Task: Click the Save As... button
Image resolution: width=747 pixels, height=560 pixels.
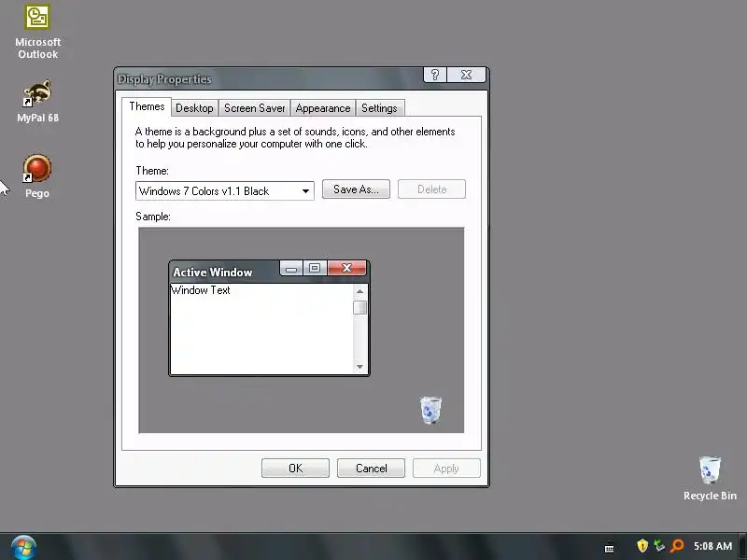Action: click(x=356, y=189)
